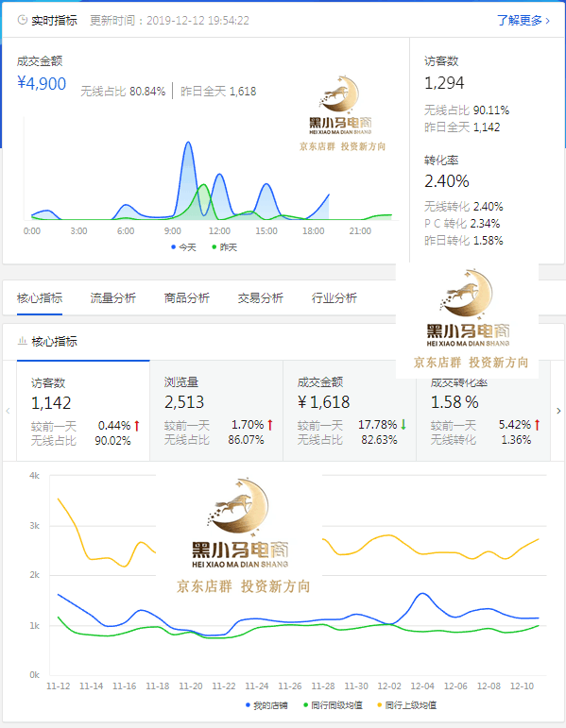This screenshot has height=728, width=566.
Task: Toggle the 今天 legend series
Action: click(183, 247)
